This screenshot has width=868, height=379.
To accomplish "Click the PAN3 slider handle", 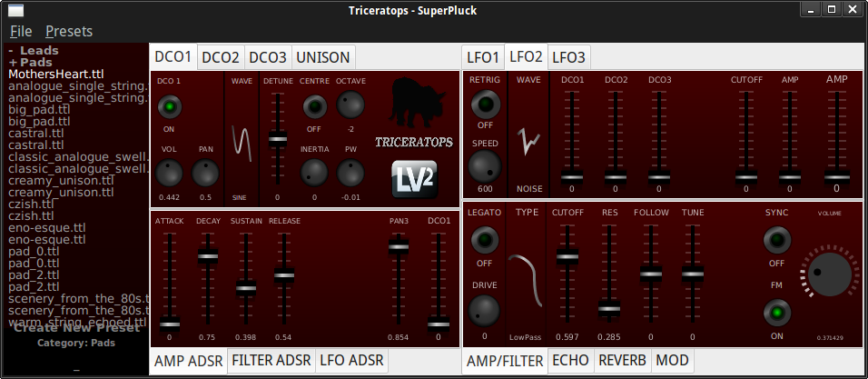I will [399, 246].
